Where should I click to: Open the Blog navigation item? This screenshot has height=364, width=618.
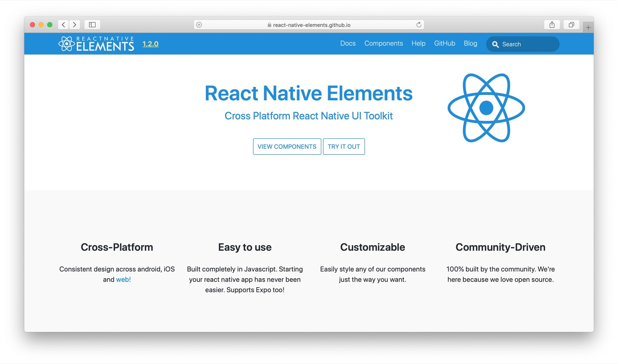click(x=470, y=43)
